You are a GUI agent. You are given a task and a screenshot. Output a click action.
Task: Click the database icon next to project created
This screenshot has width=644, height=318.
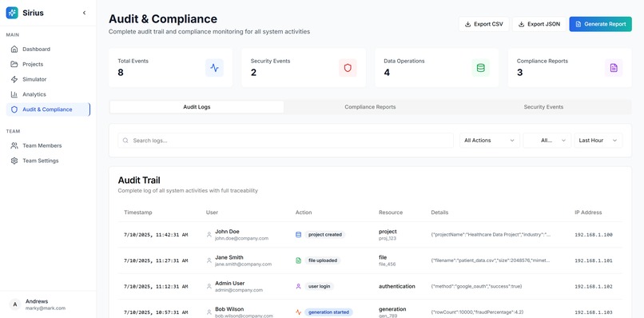point(299,235)
